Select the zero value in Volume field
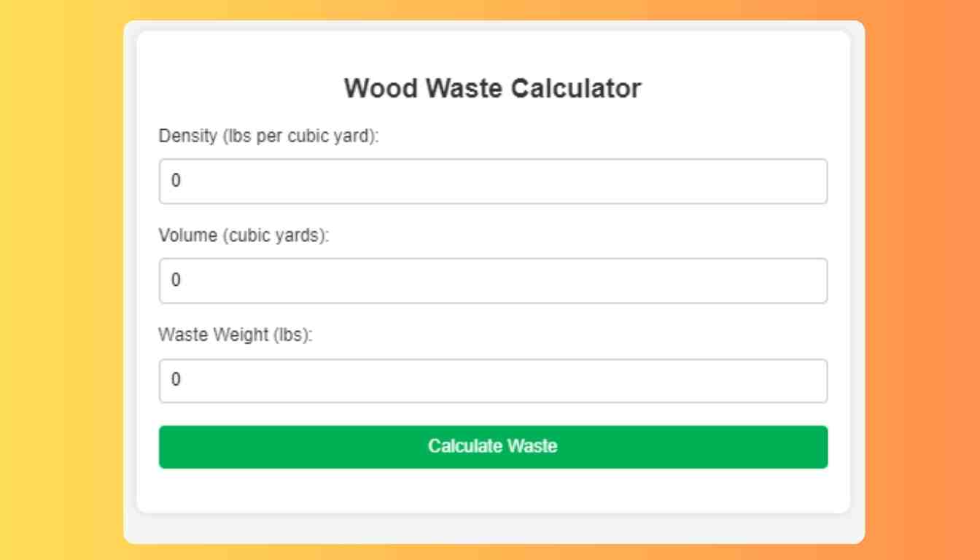Screen dimensions: 980x560 point(174,280)
